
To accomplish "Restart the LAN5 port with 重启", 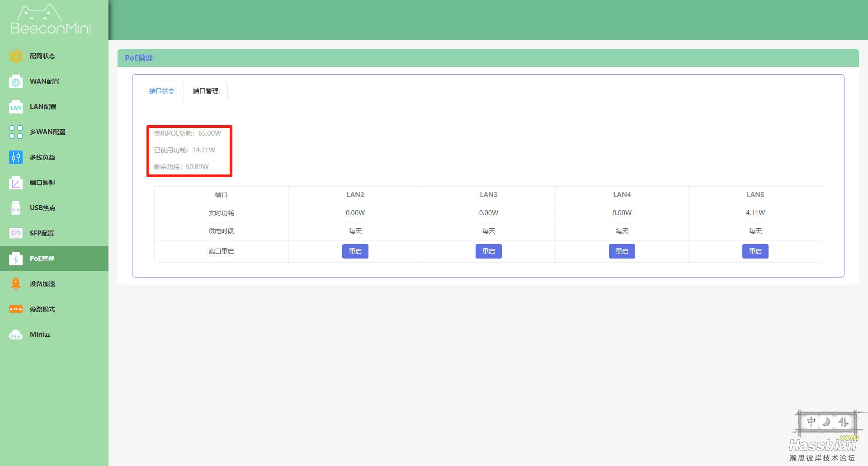I will pos(755,251).
